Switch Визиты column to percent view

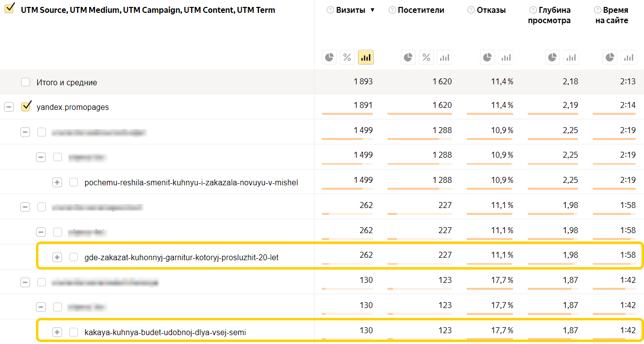pyautogui.click(x=347, y=57)
